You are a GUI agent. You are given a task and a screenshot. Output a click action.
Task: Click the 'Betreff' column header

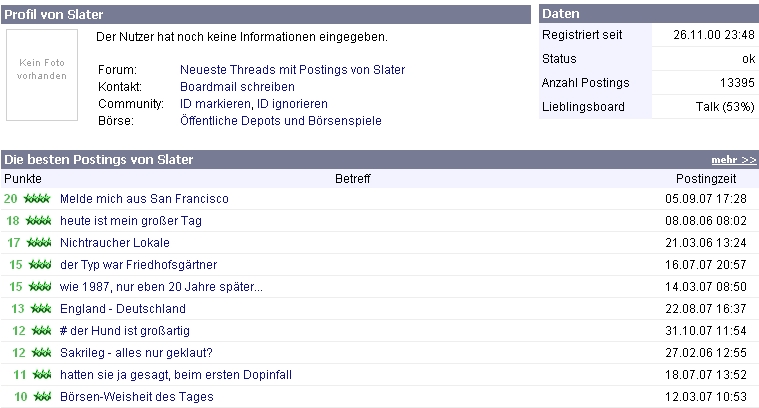click(x=353, y=178)
